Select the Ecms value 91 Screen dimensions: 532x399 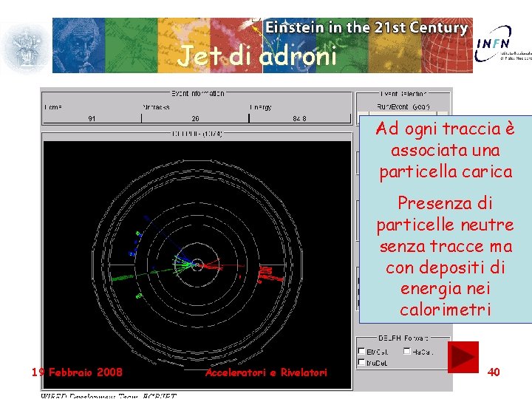click(x=92, y=119)
